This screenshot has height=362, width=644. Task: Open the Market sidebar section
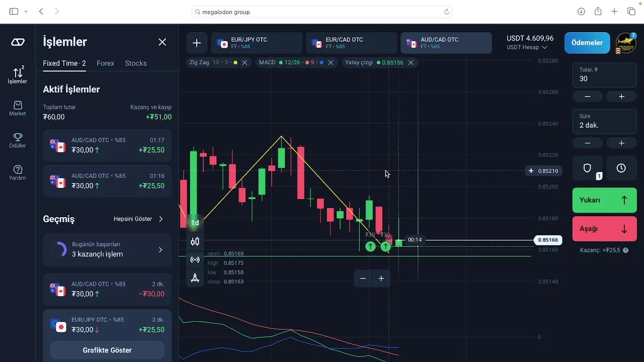click(18, 108)
